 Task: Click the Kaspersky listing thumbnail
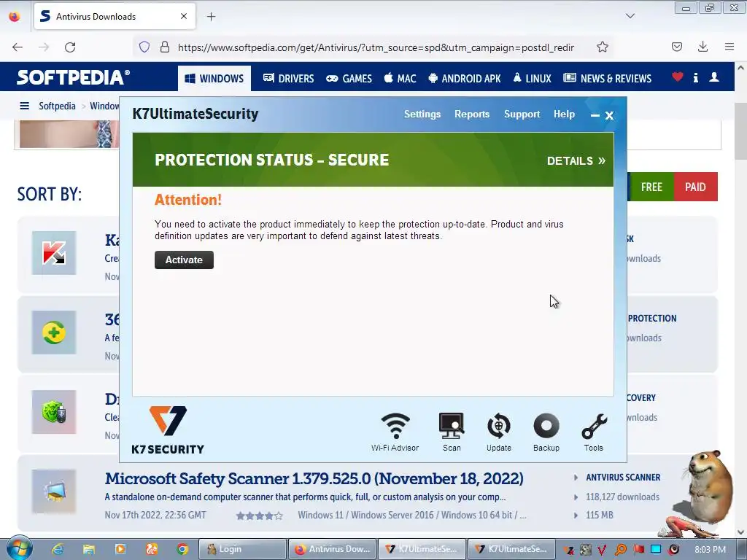click(54, 253)
